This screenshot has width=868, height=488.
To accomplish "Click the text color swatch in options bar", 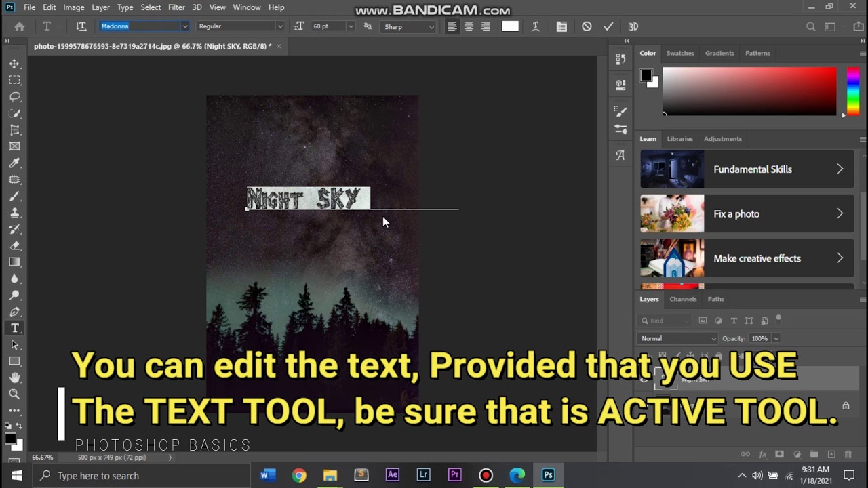I will click(x=510, y=26).
